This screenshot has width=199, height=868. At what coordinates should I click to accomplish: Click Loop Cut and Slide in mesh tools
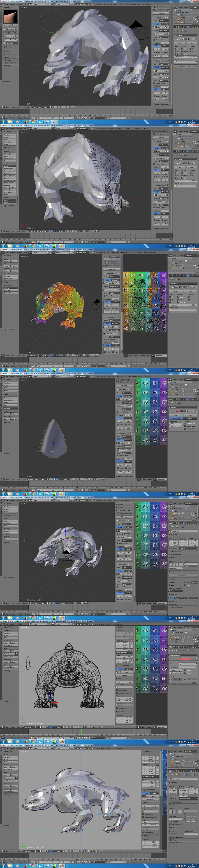pyautogui.click(x=9, y=180)
